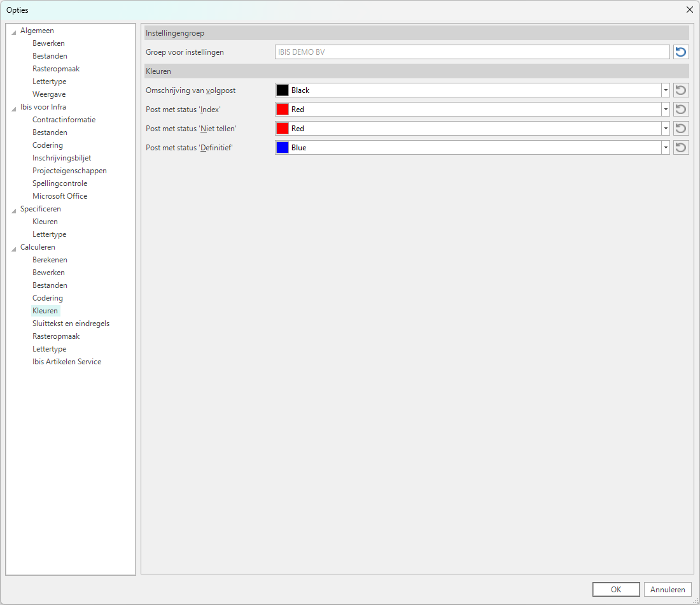This screenshot has width=700, height=605.
Task: Reset 'Omschrijving van volgpost' color to default
Action: 681,90
